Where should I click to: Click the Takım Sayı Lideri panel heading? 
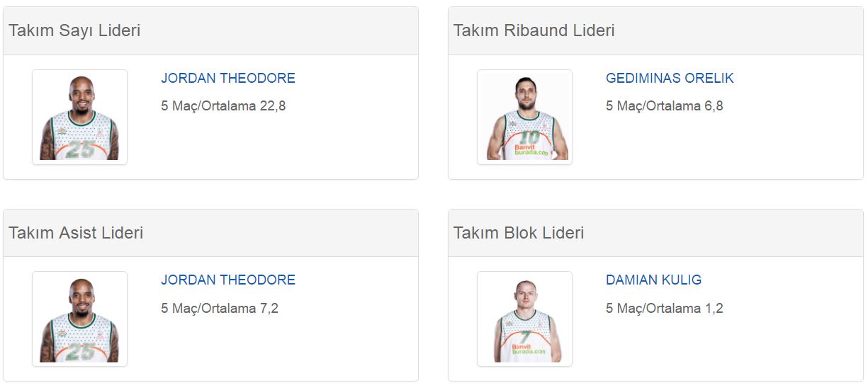(x=74, y=31)
